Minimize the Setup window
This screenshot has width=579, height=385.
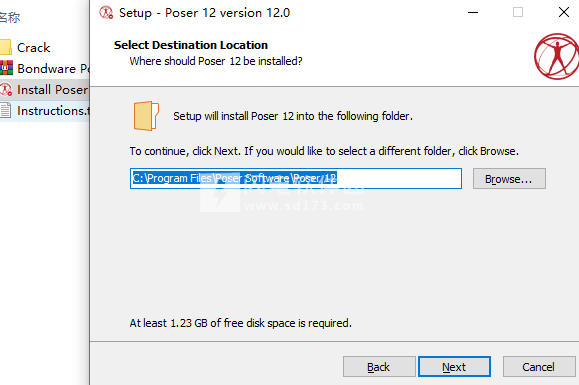[x=473, y=13]
